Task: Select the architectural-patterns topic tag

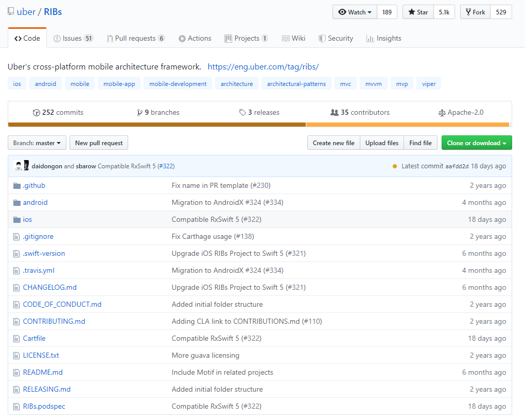Action: click(x=296, y=84)
